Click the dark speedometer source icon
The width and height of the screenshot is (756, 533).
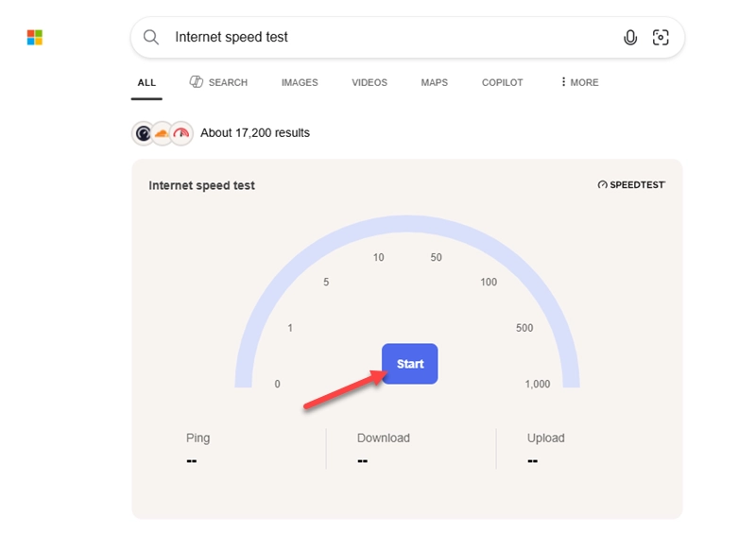coord(144,133)
